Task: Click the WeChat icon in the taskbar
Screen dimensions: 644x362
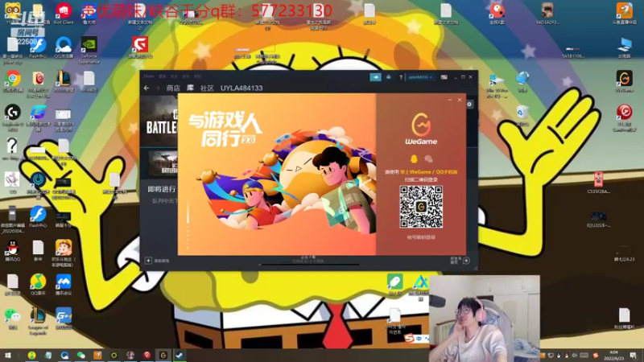Action: click(81, 356)
